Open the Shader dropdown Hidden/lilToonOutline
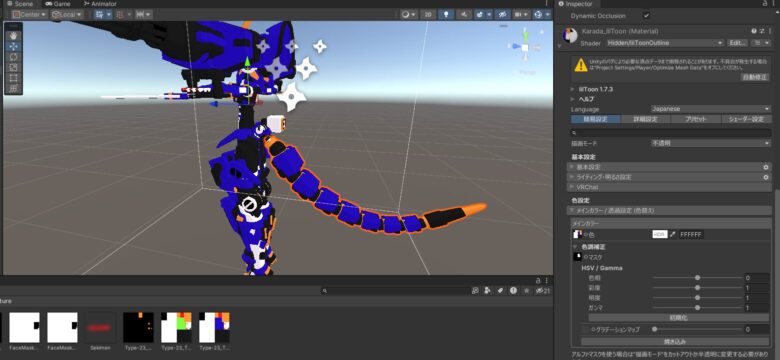This screenshot has height=360, width=780. pyautogui.click(x=665, y=43)
